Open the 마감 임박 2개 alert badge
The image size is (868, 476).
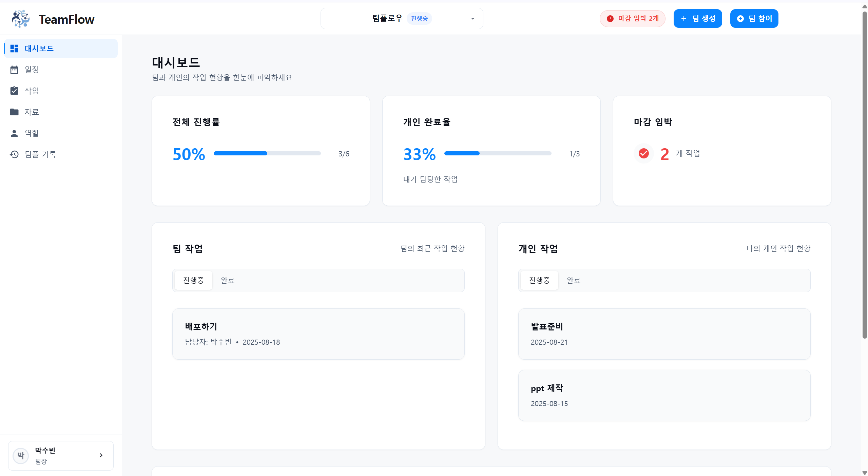(x=632, y=18)
